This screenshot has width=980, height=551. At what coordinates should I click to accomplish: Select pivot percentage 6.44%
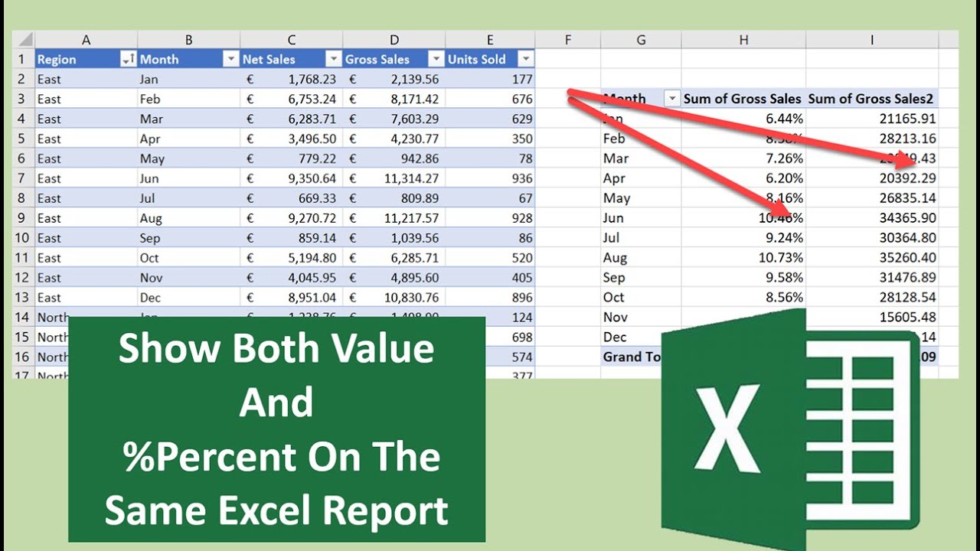tap(743, 119)
